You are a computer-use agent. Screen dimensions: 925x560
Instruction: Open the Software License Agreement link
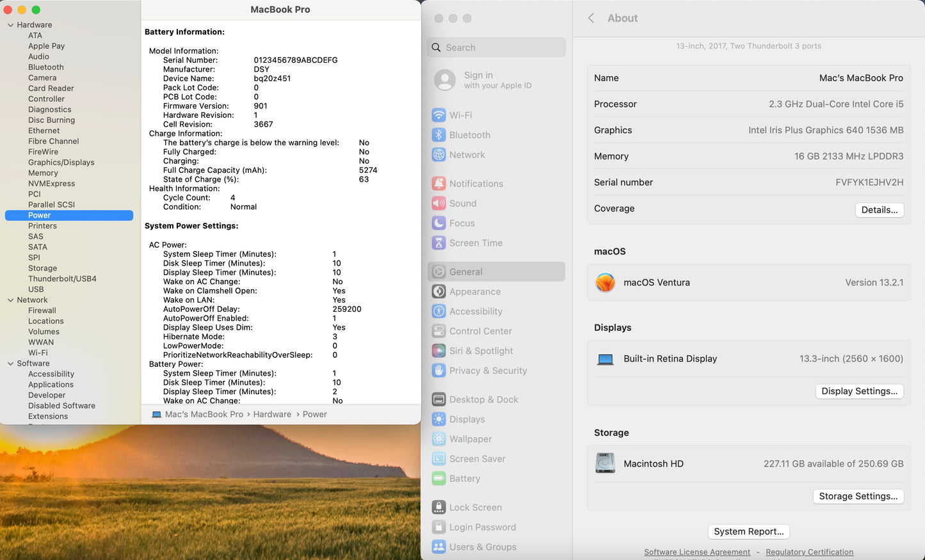696,552
